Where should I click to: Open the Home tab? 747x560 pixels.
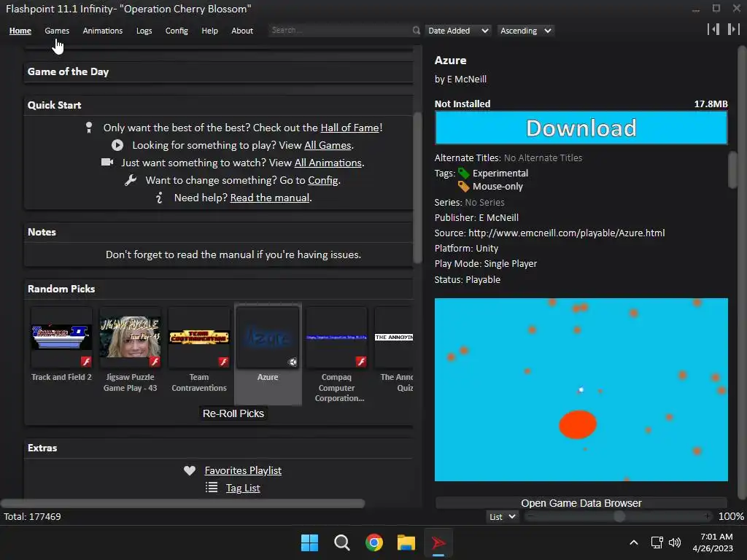pyautogui.click(x=20, y=31)
